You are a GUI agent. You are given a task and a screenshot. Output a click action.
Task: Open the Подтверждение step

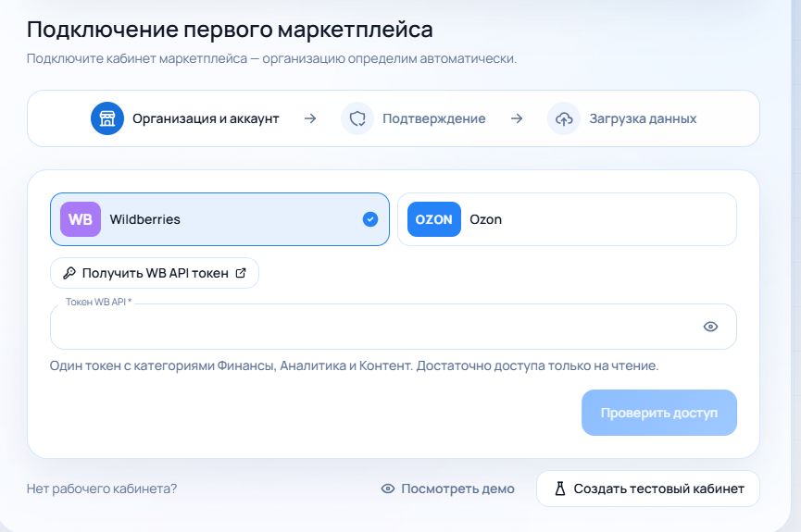(x=413, y=118)
